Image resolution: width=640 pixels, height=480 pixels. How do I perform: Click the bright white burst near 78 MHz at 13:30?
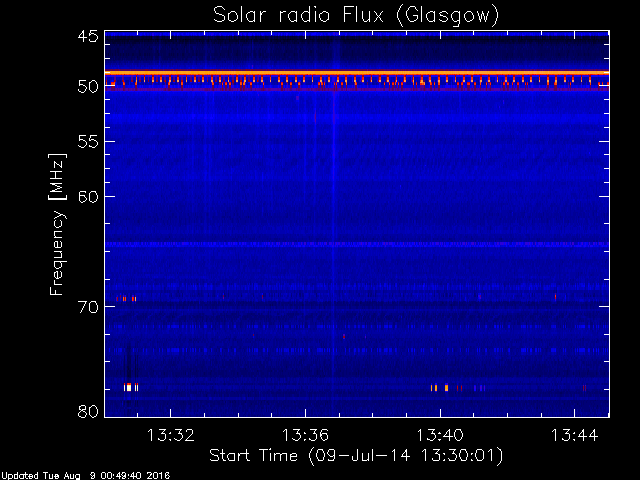(131, 387)
